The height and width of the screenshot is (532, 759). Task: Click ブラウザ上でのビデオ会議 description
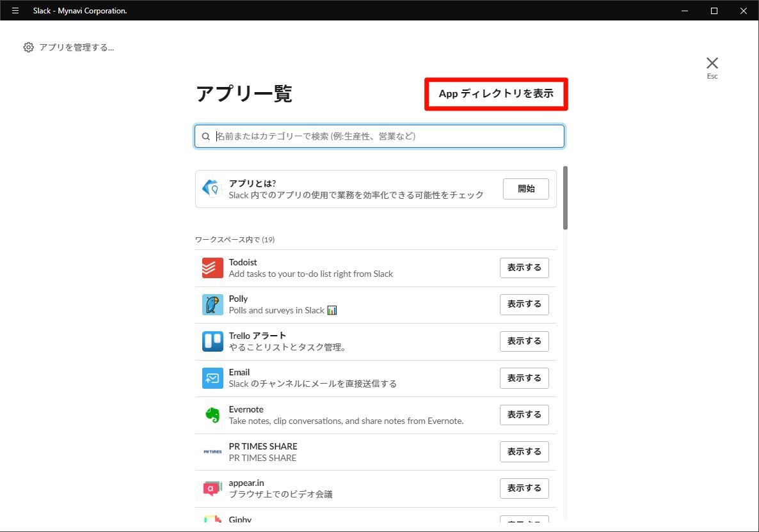281,494
